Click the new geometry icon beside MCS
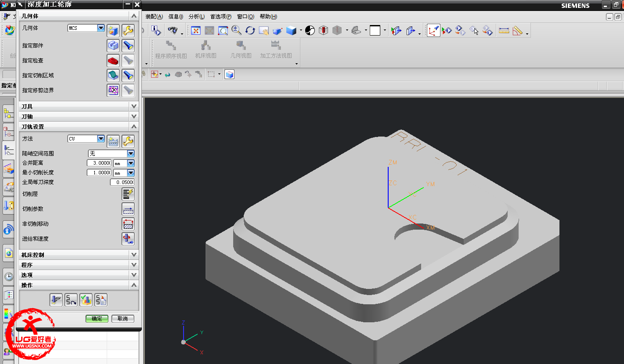 tap(113, 30)
